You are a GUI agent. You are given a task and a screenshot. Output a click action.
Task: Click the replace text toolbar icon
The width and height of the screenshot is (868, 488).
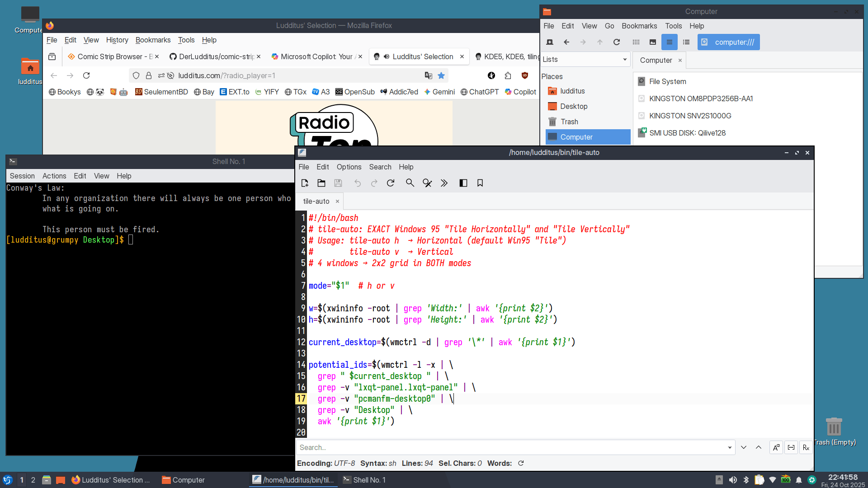pyautogui.click(x=427, y=183)
